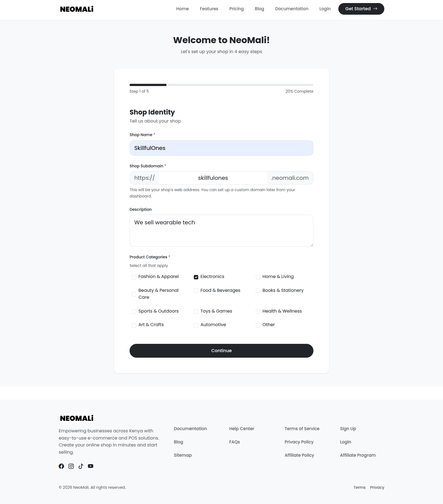Open Features in top navigation
This screenshot has width=443, height=504.
coord(209,9)
